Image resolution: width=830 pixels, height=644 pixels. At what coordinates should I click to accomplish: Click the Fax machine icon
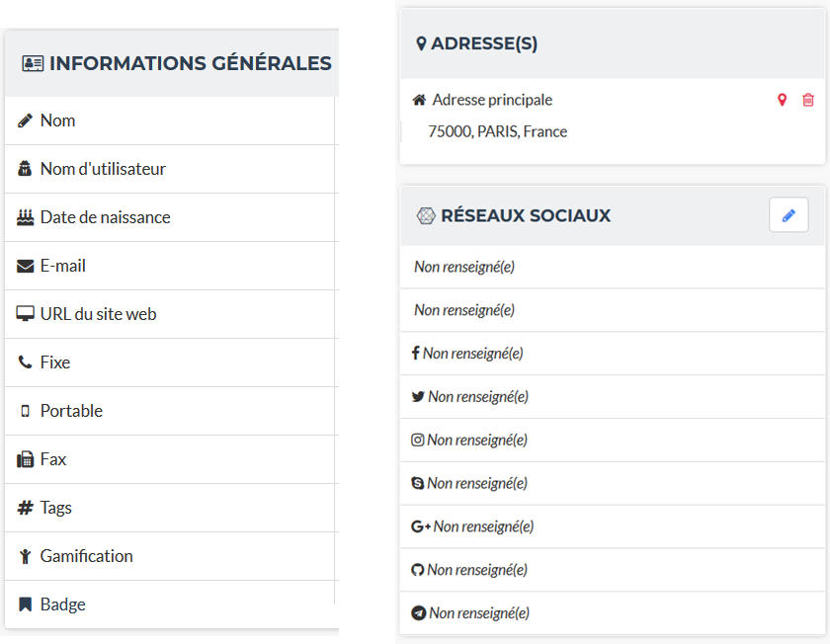click(x=26, y=459)
